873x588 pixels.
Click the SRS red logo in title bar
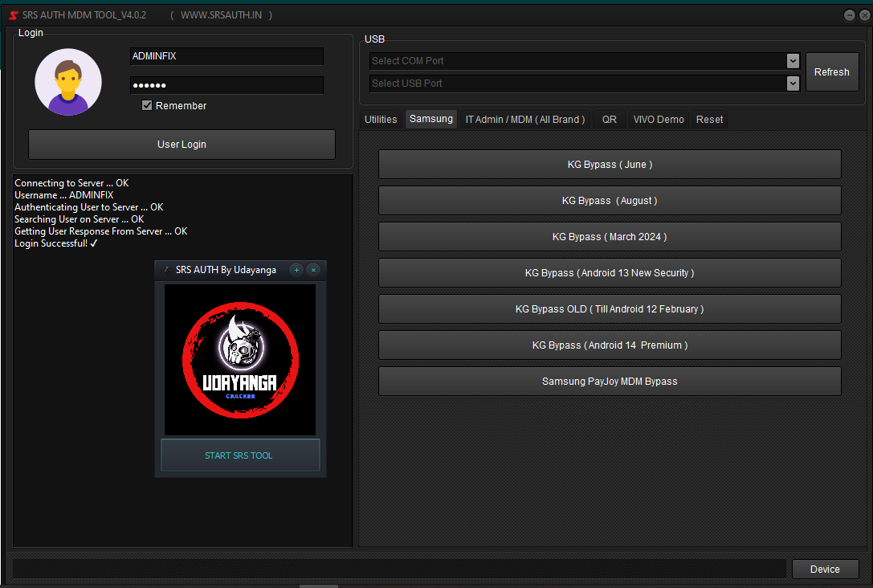(14, 15)
